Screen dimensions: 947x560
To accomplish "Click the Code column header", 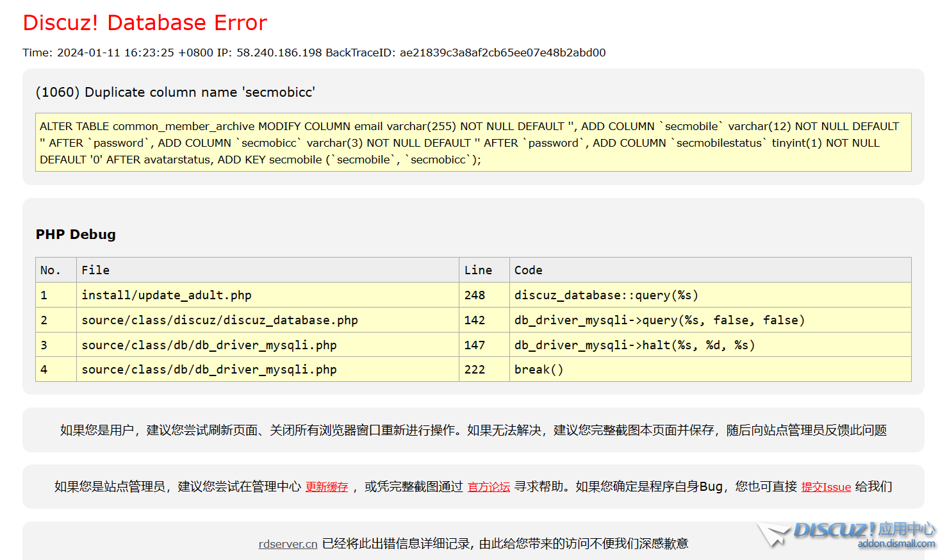I will coord(711,270).
